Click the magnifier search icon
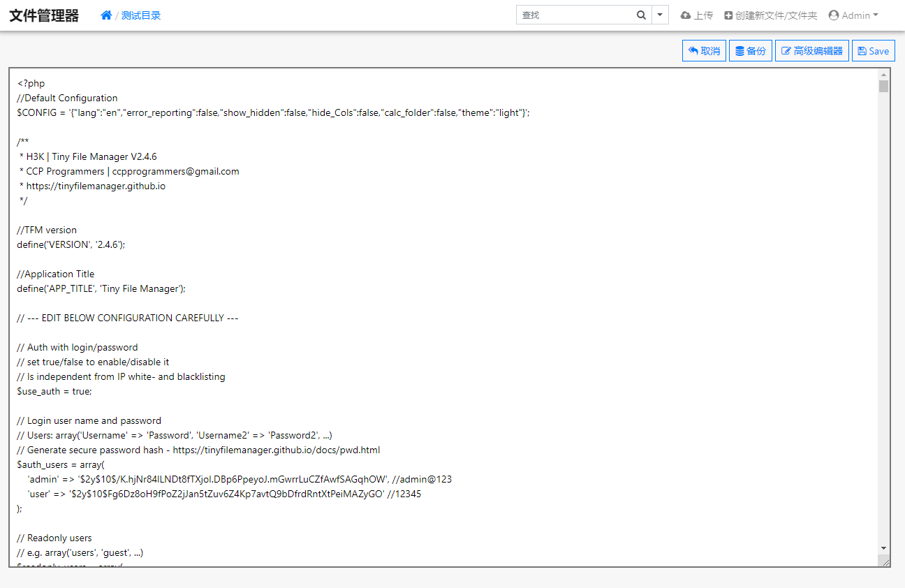The height and width of the screenshot is (588, 905). pos(641,15)
